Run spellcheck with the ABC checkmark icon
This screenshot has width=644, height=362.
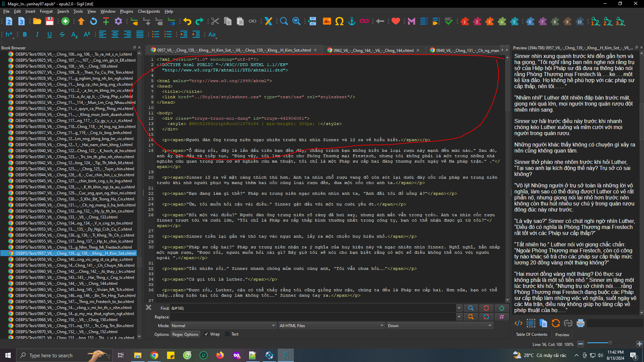[x=448, y=21]
